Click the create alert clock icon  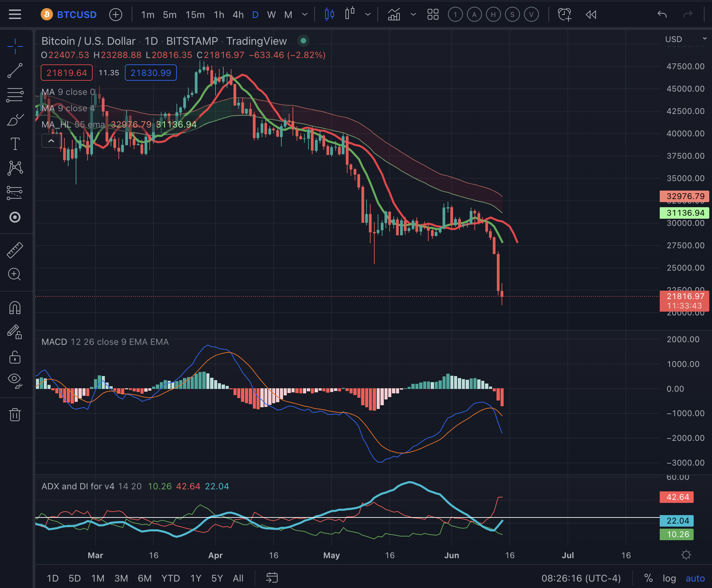point(564,15)
